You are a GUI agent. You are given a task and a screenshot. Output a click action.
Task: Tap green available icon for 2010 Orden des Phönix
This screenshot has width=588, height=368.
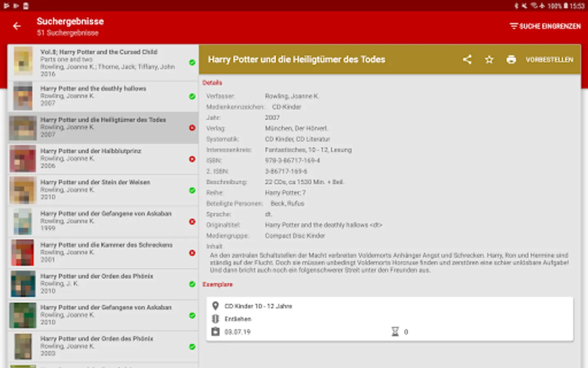[x=192, y=284]
